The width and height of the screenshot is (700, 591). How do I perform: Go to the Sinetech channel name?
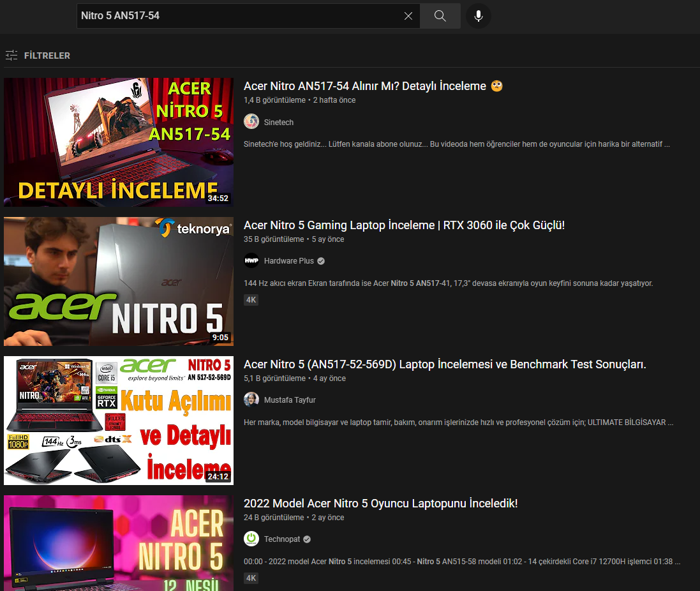click(279, 123)
